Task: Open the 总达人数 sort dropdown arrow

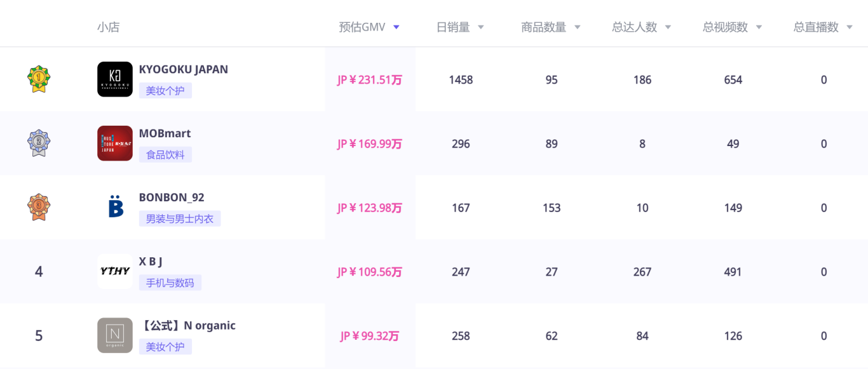Action: click(x=667, y=27)
